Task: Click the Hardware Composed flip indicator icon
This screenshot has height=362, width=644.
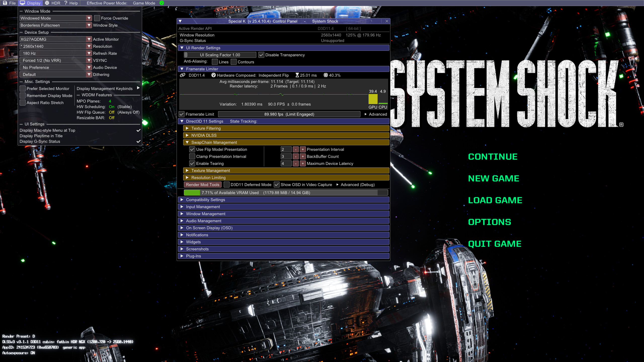Action: pyautogui.click(x=214, y=75)
